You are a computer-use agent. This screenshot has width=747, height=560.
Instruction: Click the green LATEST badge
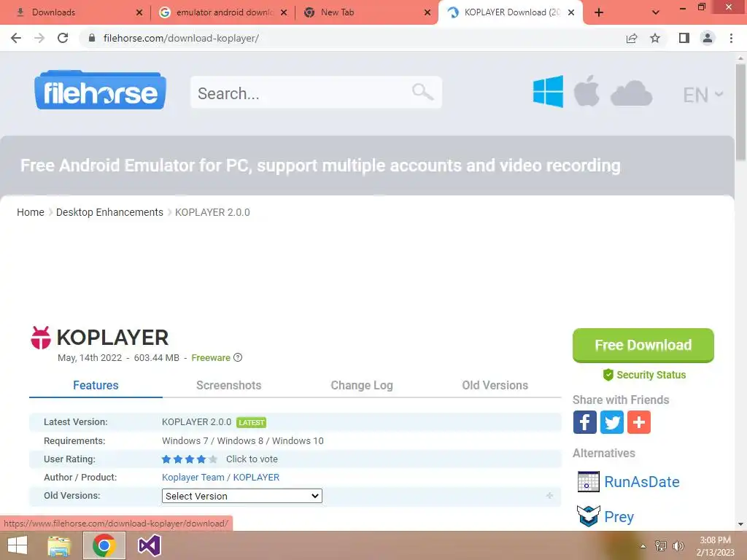click(251, 422)
